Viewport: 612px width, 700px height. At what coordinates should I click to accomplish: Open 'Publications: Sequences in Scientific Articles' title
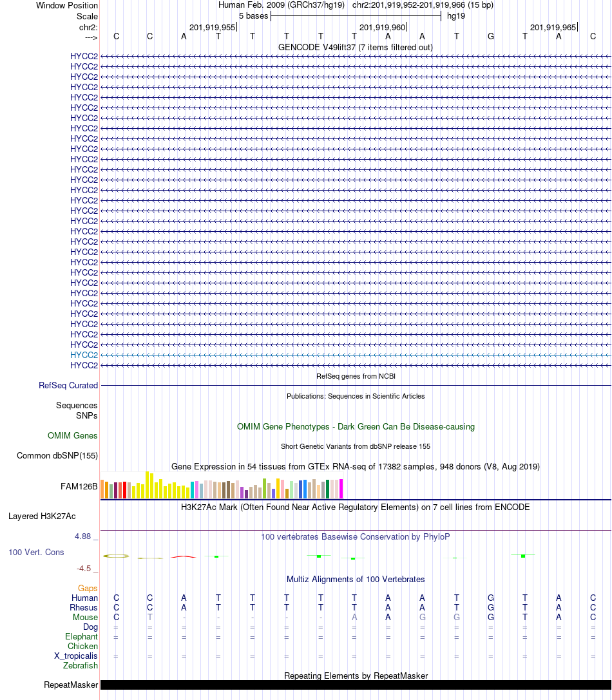(356, 396)
